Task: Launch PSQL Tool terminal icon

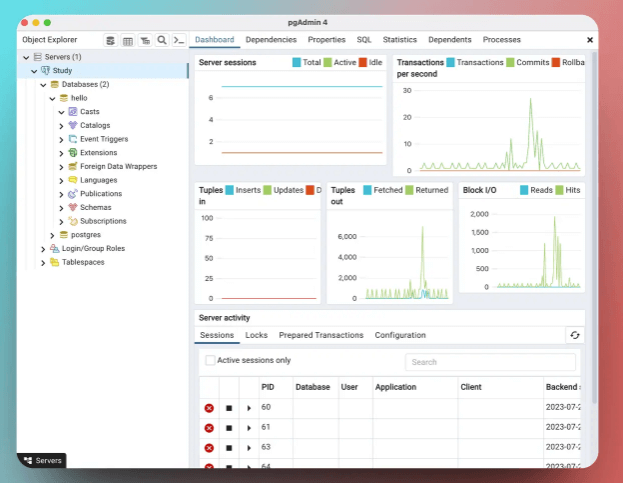Action: pyautogui.click(x=179, y=41)
